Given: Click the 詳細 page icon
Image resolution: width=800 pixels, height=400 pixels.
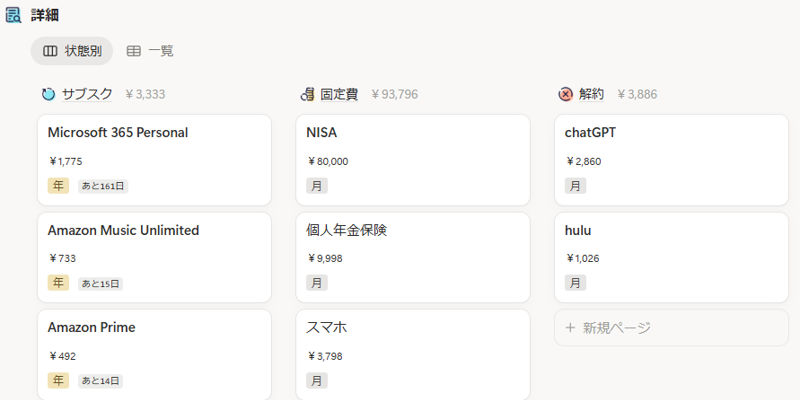Looking at the screenshot, I should [14, 15].
